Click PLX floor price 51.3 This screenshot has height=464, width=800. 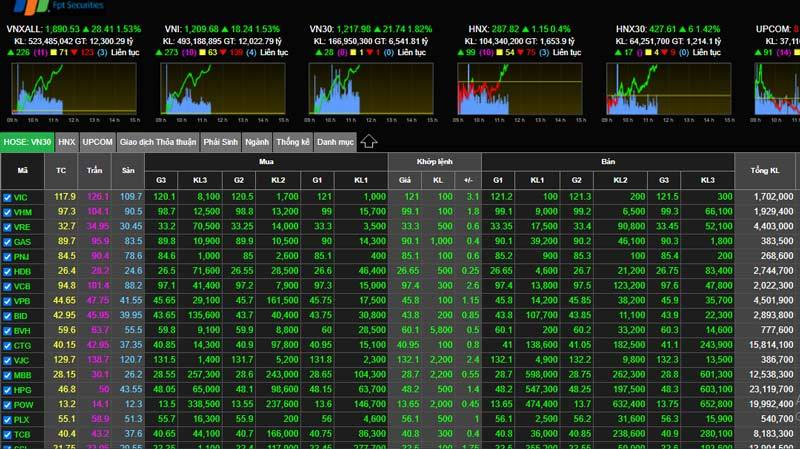(134, 419)
